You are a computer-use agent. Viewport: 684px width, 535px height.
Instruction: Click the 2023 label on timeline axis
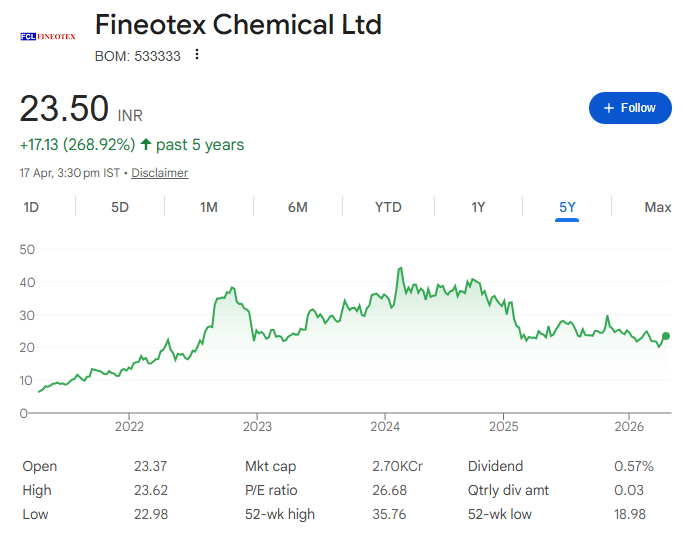pyautogui.click(x=257, y=426)
